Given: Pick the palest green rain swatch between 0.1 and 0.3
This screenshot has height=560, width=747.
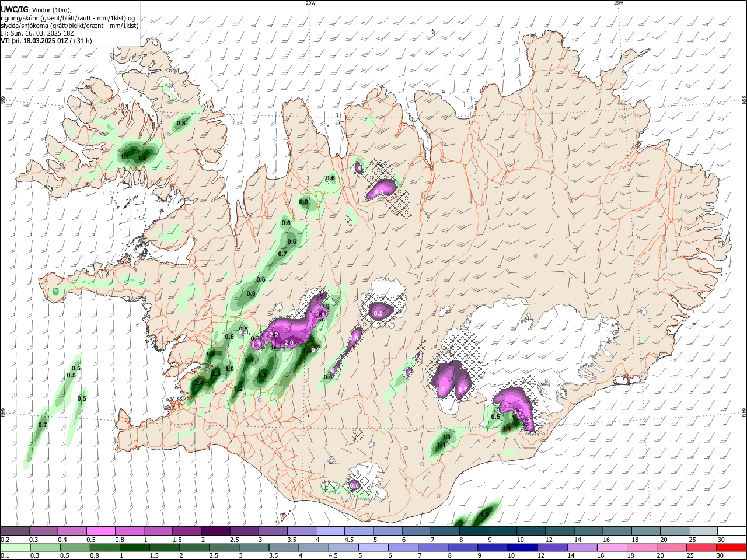Looking at the screenshot, I should pos(15,547).
